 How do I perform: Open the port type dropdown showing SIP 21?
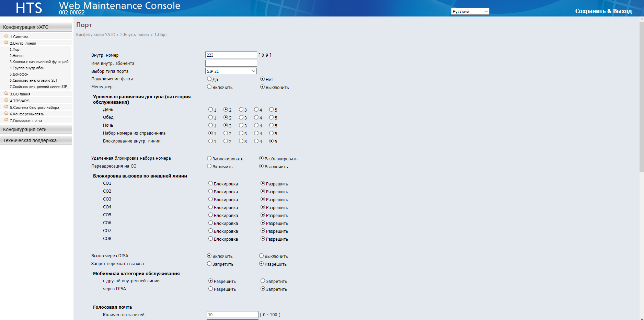pos(231,71)
